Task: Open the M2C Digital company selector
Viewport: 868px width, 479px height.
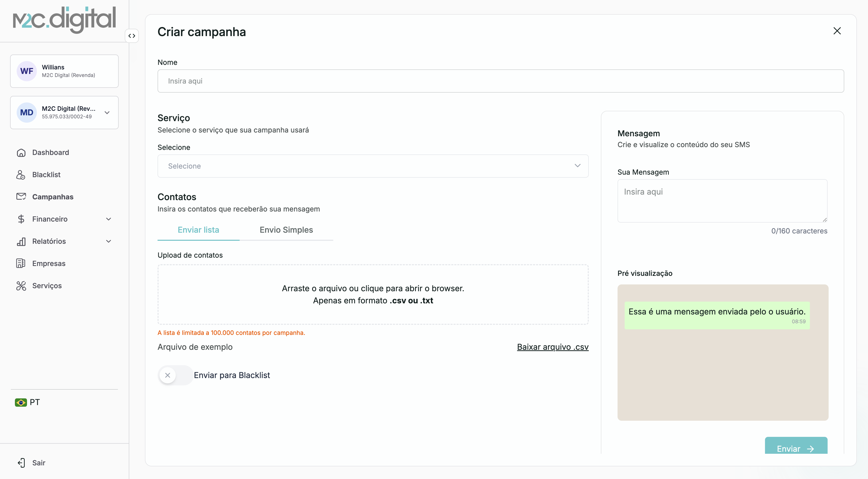Action: (64, 113)
